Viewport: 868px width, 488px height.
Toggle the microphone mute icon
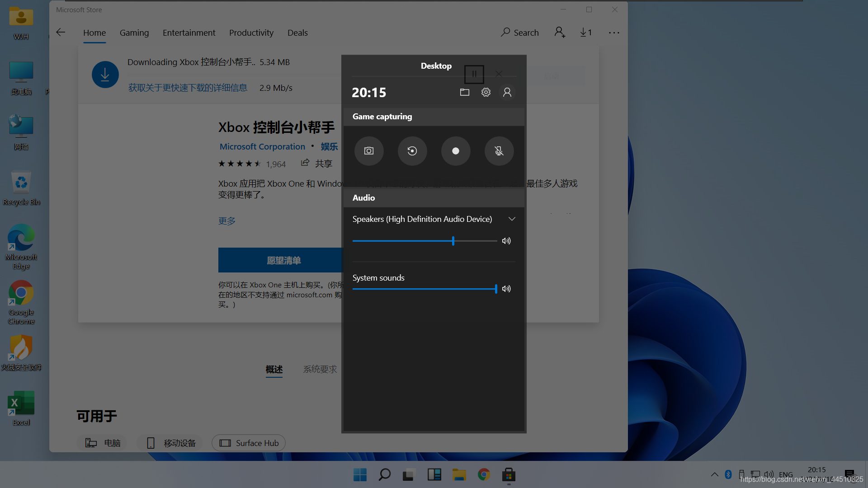(499, 151)
